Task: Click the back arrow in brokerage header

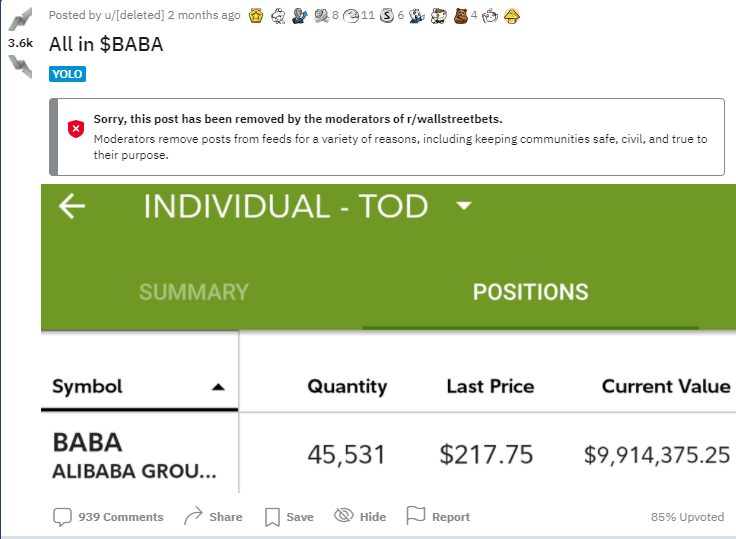Action: tap(71, 207)
